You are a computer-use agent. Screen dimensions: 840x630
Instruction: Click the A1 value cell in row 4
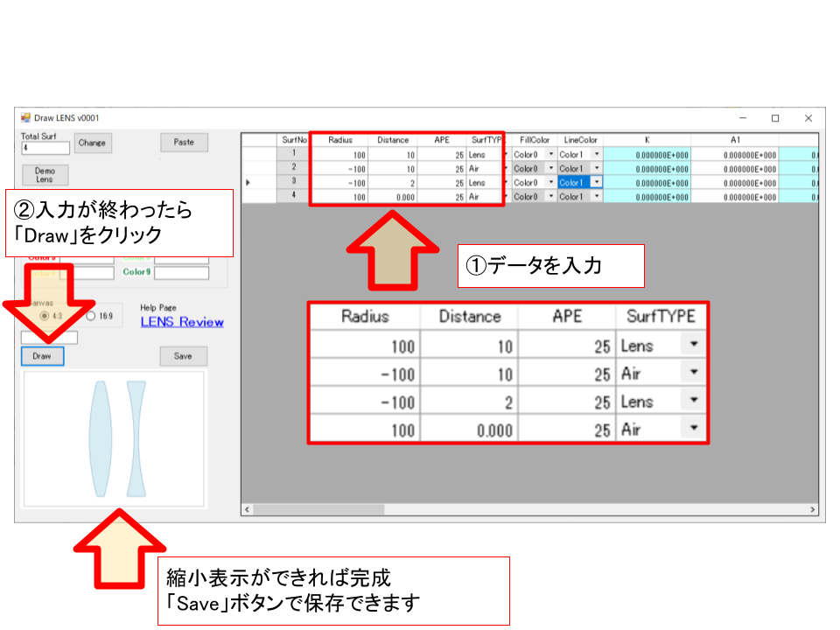click(735, 197)
